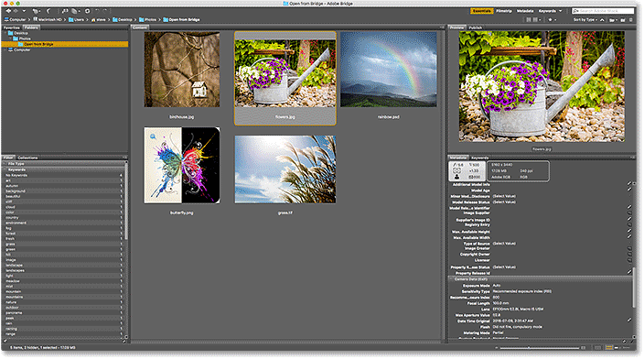Image resolution: width=644 pixels, height=359 pixels.
Task: Click Photos in the path bar
Action: tap(147, 19)
